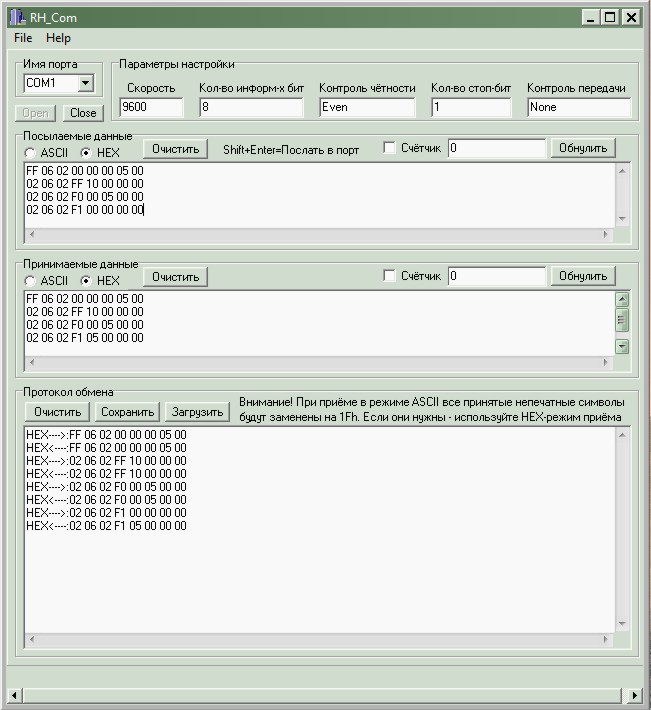Click Очистить in the received data section
651x710 pixels.
(175, 277)
